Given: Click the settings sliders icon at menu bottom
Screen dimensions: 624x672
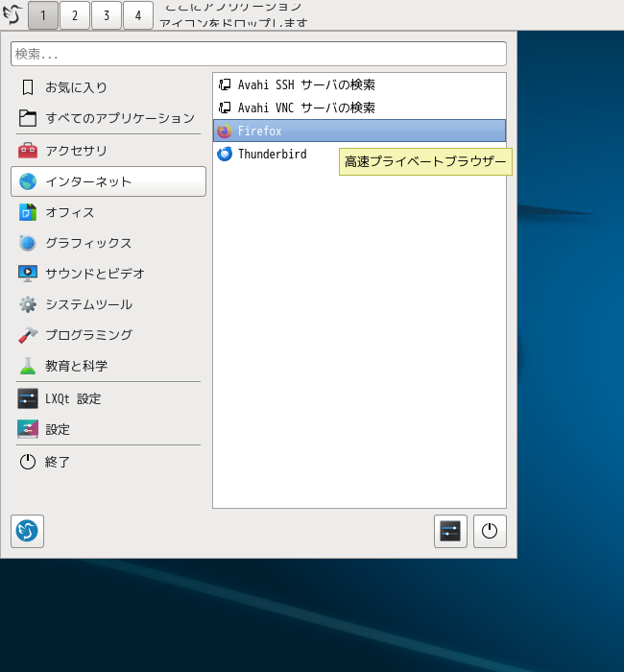Looking at the screenshot, I should tap(450, 531).
